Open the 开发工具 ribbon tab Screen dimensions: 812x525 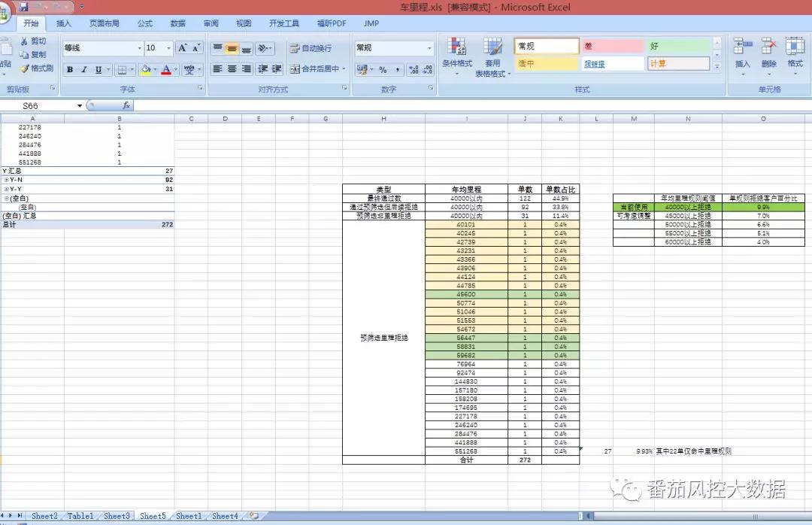[283, 23]
